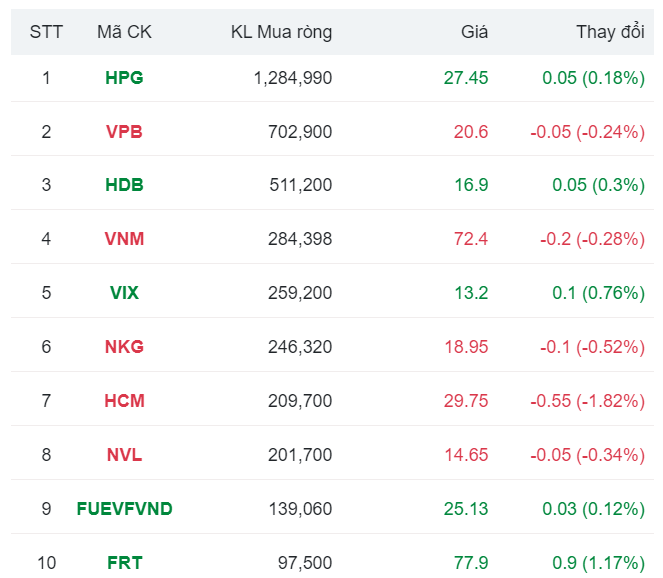Open the HPG stock ticker link
This screenshot has width=663, height=578.
click(124, 78)
